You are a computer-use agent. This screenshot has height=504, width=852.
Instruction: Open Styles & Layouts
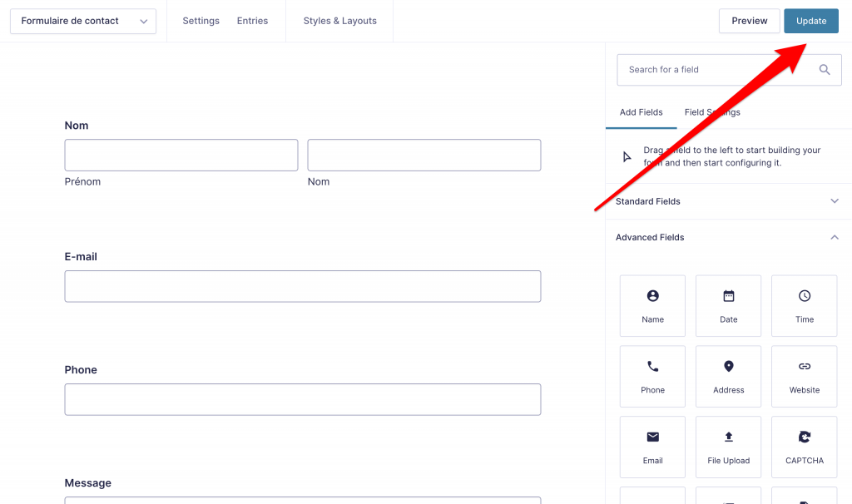pos(339,21)
